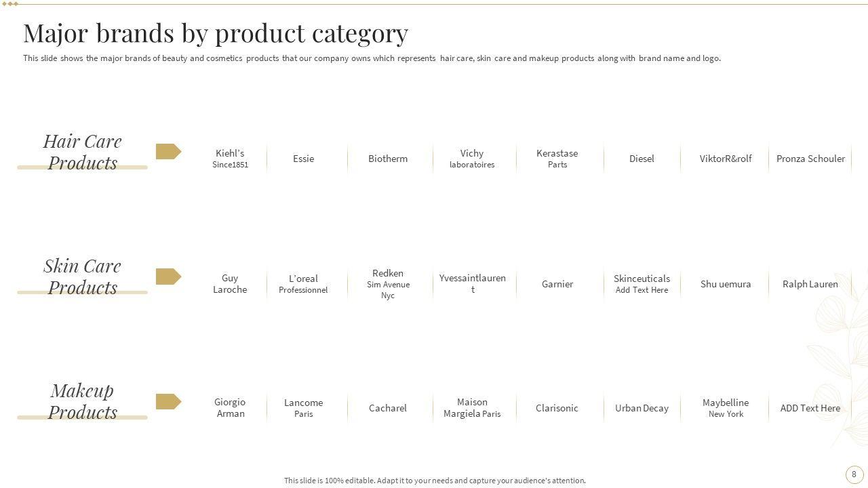
Task: Click the ADD Text Here placeholder in Makeup row
Action: [810, 408]
